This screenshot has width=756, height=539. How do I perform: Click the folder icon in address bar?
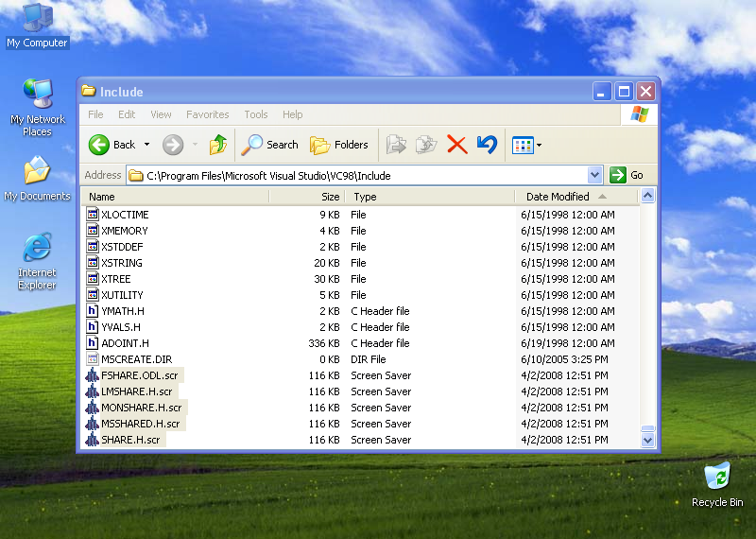click(x=136, y=176)
